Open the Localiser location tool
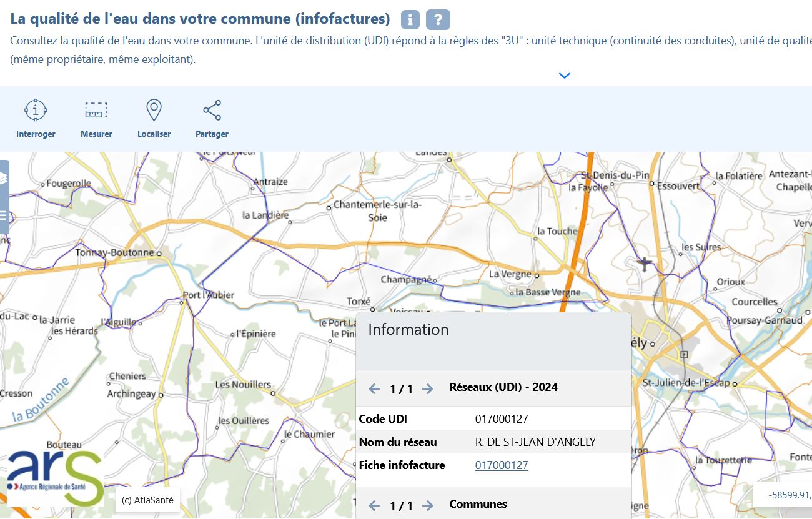Screen dimensions: 812x519 (154, 119)
